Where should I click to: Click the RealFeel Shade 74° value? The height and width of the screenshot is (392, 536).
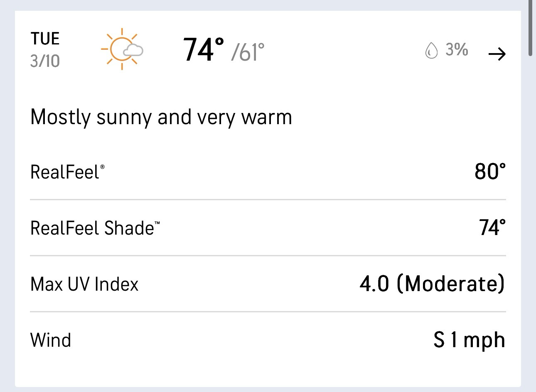pos(492,228)
